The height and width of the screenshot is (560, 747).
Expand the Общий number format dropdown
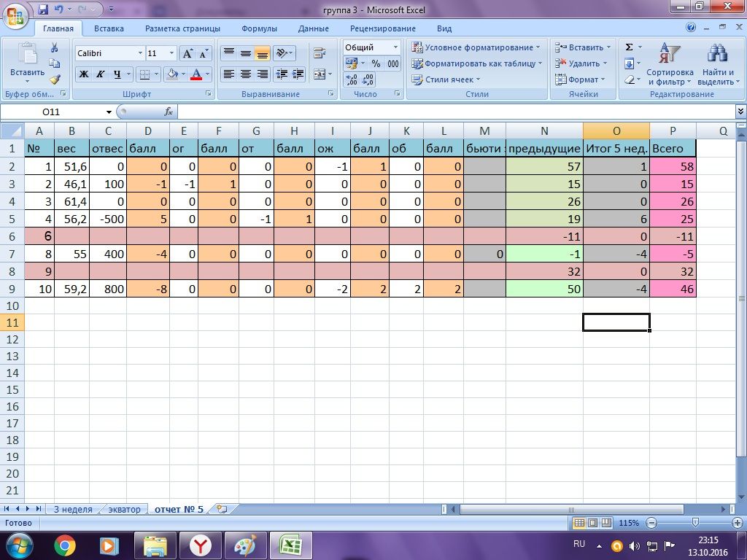pyautogui.click(x=395, y=47)
